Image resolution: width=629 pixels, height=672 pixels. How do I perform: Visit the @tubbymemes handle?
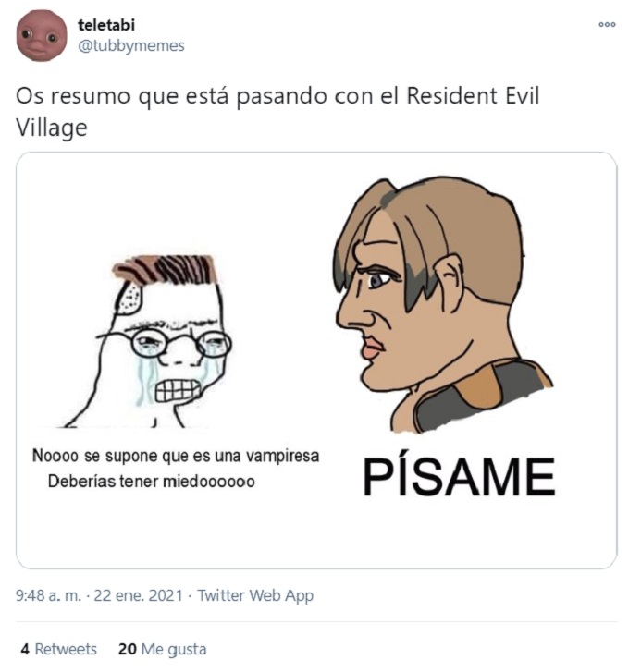131,45
